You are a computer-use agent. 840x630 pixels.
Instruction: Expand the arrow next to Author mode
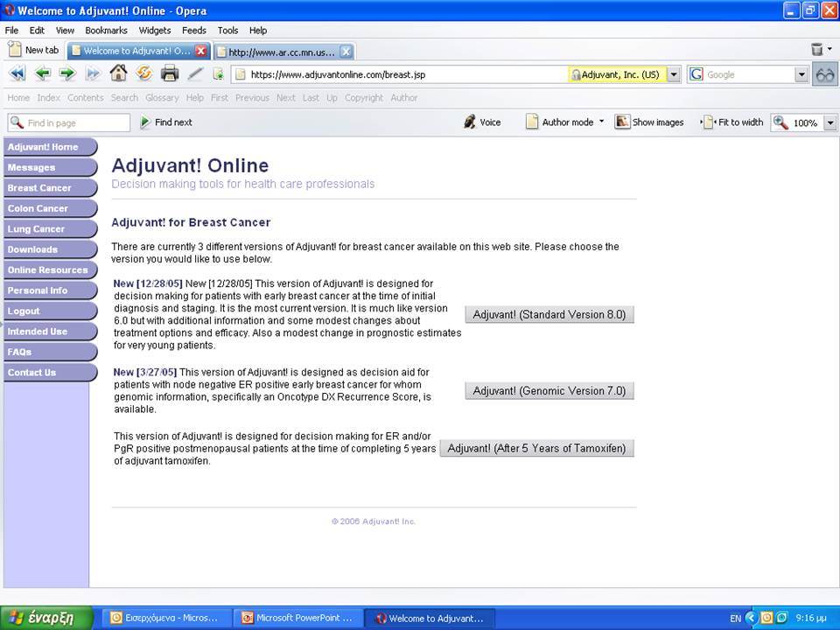coord(601,122)
